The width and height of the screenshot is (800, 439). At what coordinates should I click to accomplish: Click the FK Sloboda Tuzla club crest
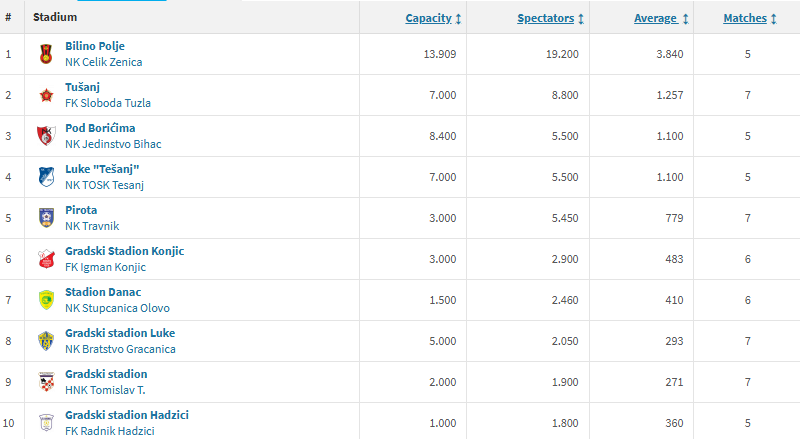pos(46,95)
